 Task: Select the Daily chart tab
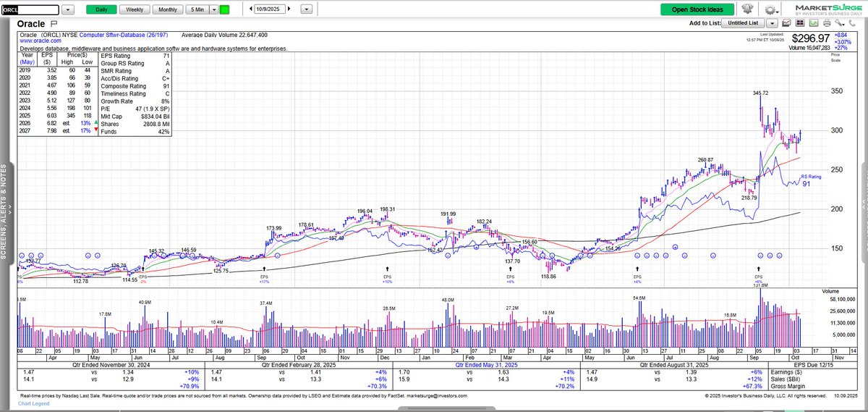(101, 9)
